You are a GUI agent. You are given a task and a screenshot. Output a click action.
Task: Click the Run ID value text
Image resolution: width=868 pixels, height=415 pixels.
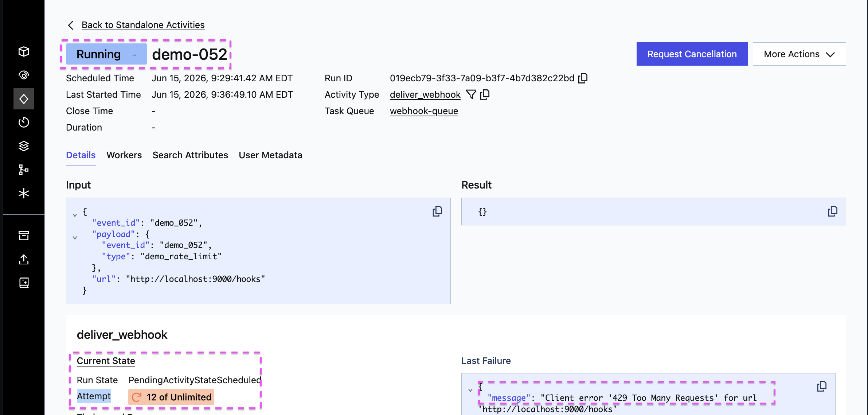pyautogui.click(x=482, y=78)
